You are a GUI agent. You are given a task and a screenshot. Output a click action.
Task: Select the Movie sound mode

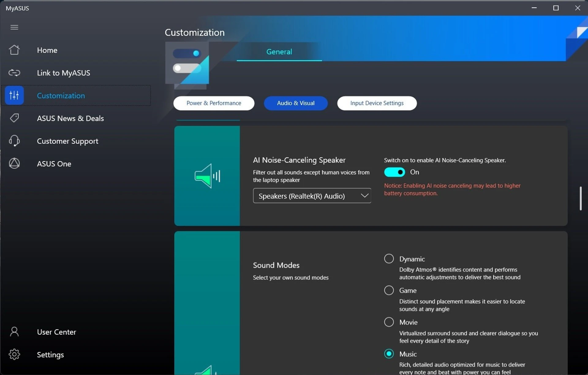click(x=389, y=322)
